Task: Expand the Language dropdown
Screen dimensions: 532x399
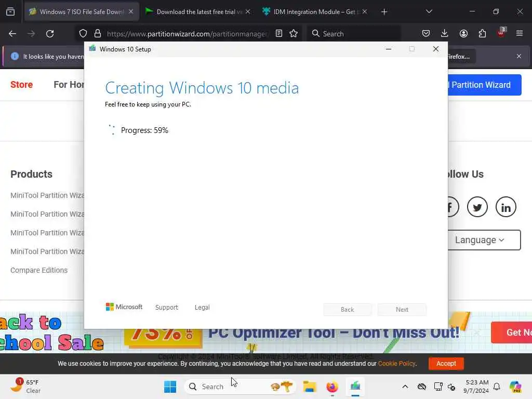Action: 484,240
